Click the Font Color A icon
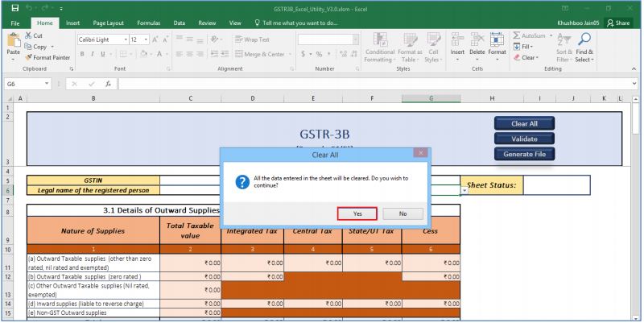644x323 pixels. point(159,54)
